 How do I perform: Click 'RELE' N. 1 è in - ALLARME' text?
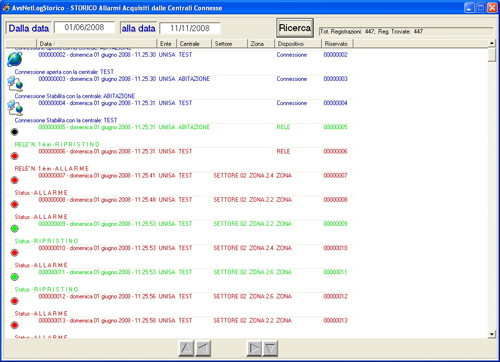pos(52,168)
